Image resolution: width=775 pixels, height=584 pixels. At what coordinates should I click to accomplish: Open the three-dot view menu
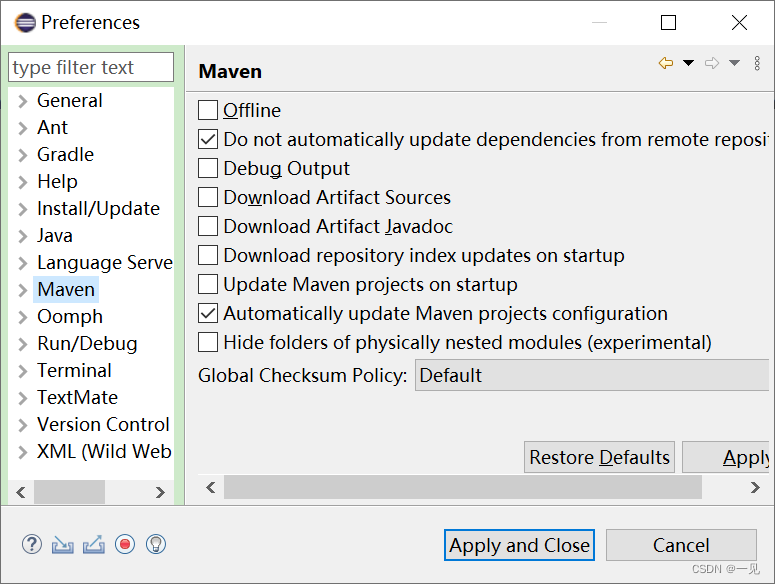point(757,63)
